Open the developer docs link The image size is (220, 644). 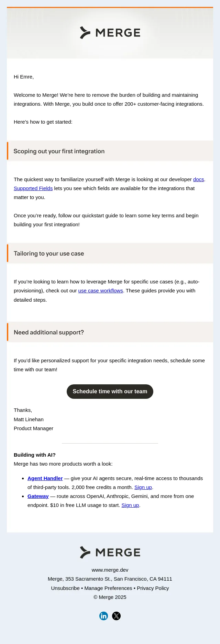coord(198,179)
